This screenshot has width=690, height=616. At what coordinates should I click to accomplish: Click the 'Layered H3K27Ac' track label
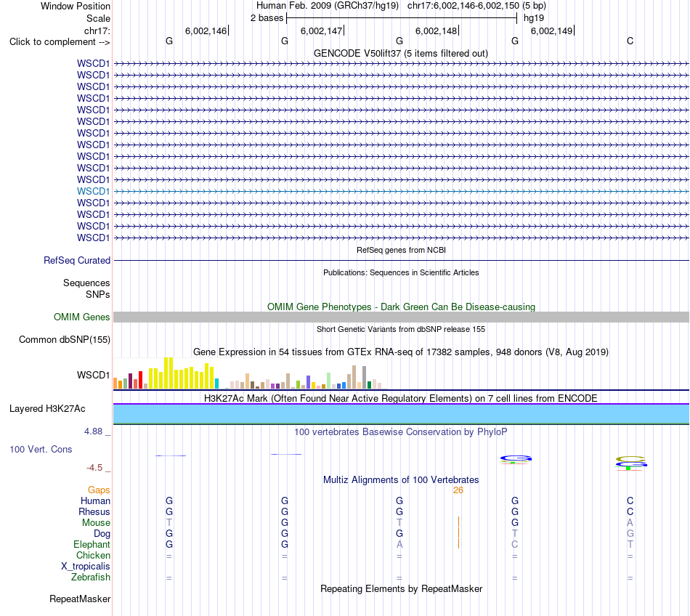(x=47, y=409)
